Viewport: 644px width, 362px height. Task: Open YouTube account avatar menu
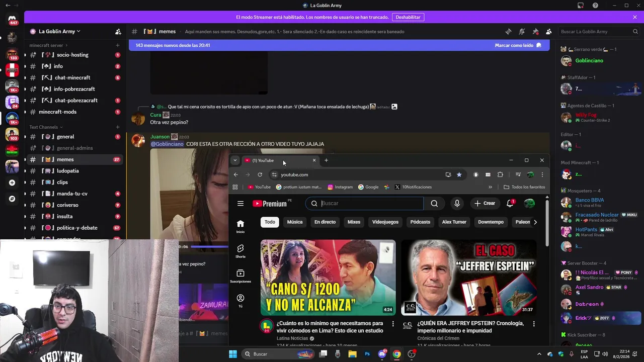point(529,204)
